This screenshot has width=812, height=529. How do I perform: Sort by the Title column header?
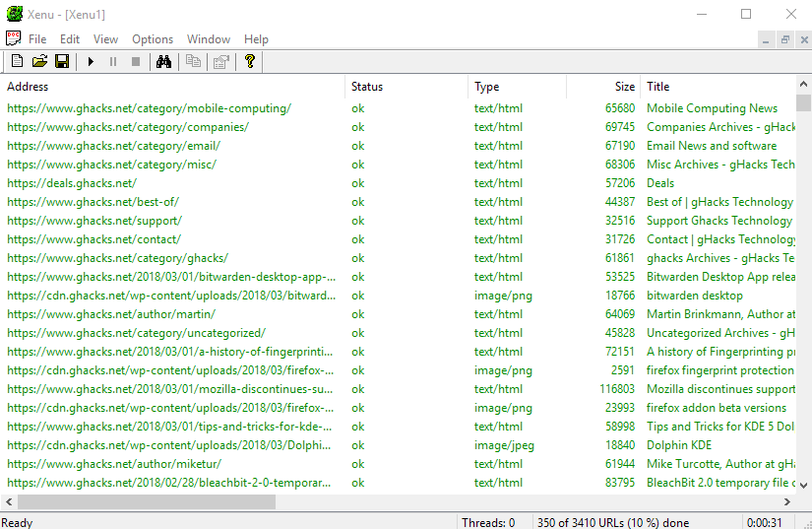tap(718, 87)
